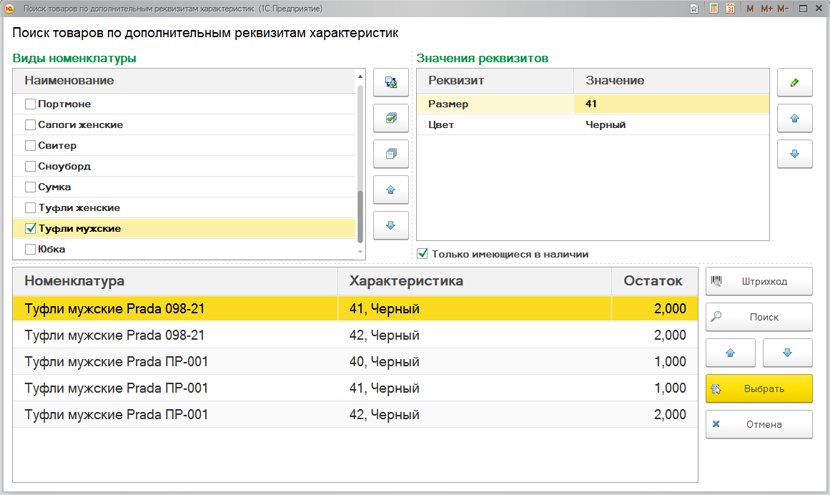The image size is (830, 495).
Task: Open the calendar icon in title bar
Action: [730, 8]
